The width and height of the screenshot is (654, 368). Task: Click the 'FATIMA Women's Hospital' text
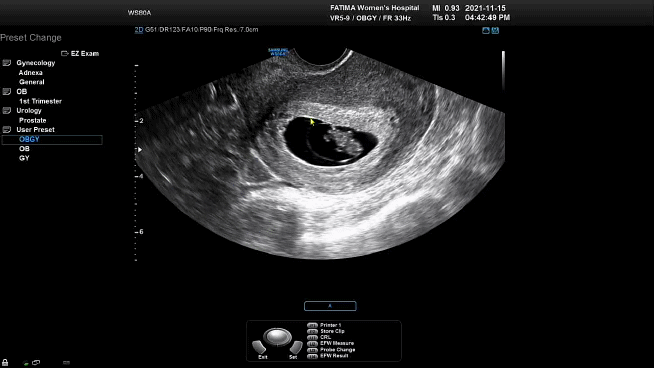(x=375, y=8)
